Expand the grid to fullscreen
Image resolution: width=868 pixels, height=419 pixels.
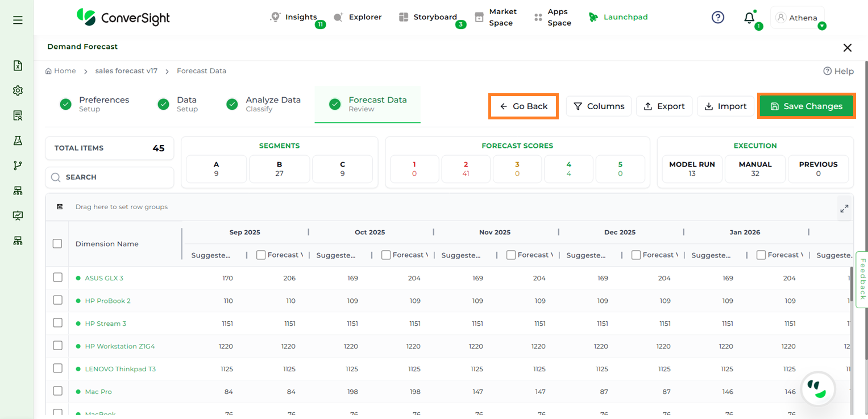844,209
